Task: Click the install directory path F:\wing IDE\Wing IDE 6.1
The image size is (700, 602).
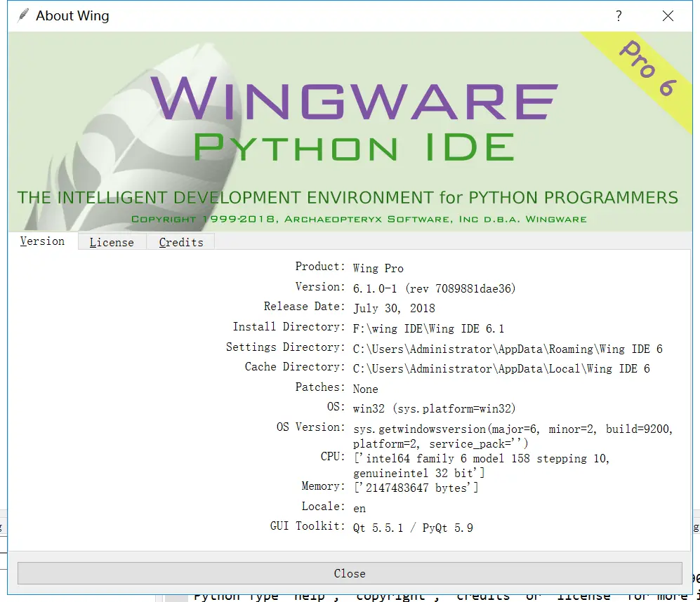Action: click(x=428, y=329)
